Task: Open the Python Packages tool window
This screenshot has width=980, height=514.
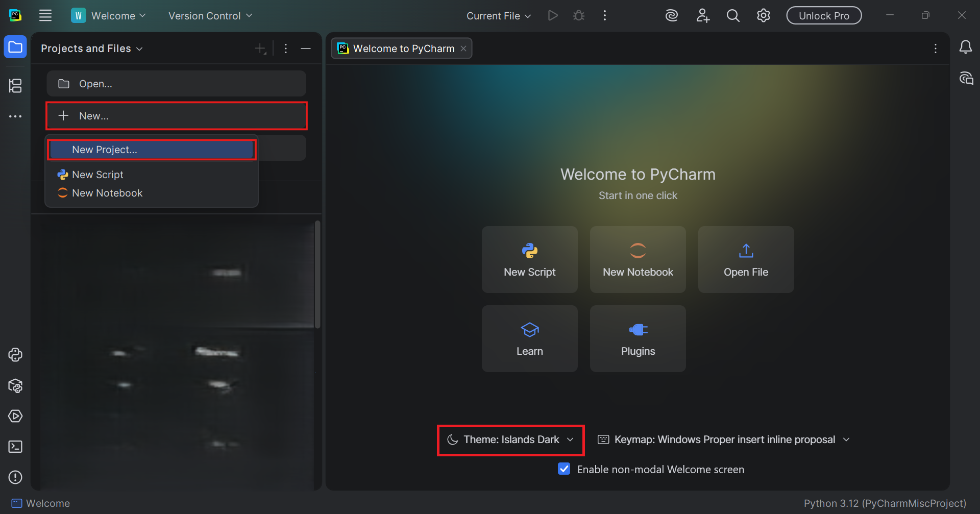Action: pos(15,386)
